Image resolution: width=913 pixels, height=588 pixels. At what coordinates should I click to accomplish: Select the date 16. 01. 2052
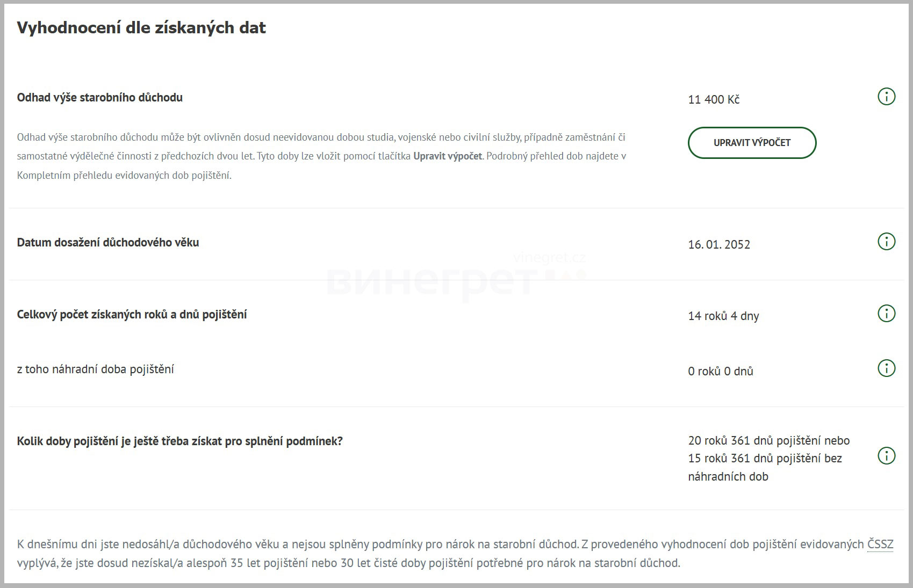point(718,245)
